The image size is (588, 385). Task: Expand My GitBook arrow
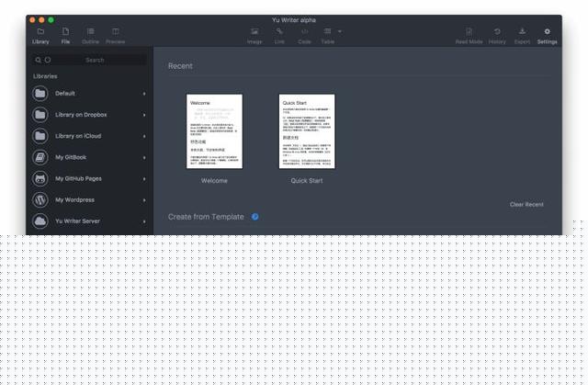coord(144,158)
